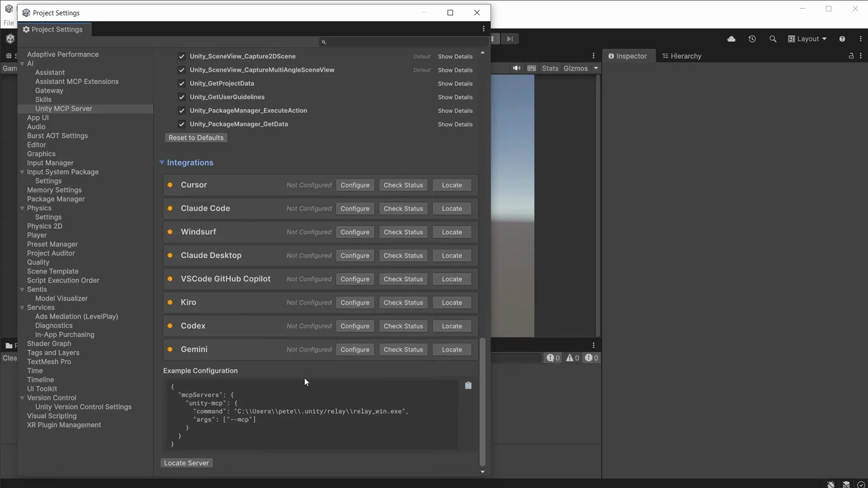Open the Gizmos dropdown arrow

click(596, 68)
